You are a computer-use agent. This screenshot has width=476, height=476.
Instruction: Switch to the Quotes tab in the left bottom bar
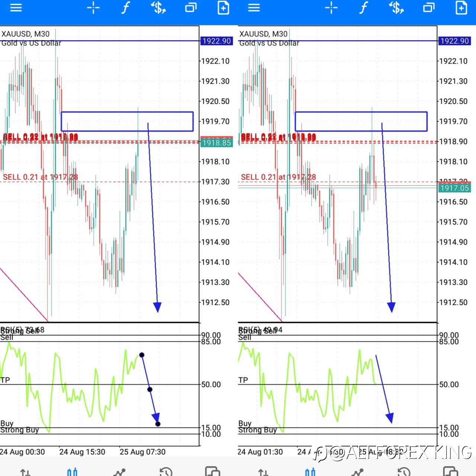(25, 472)
